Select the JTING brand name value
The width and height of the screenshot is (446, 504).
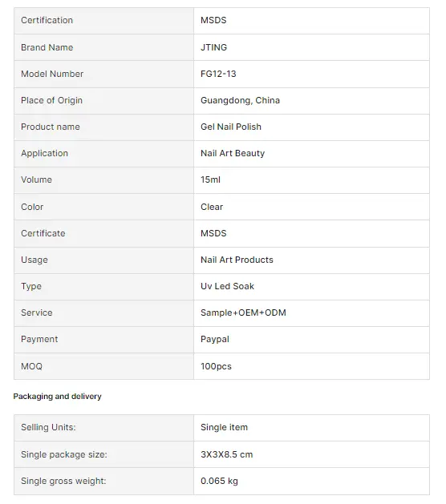point(213,47)
